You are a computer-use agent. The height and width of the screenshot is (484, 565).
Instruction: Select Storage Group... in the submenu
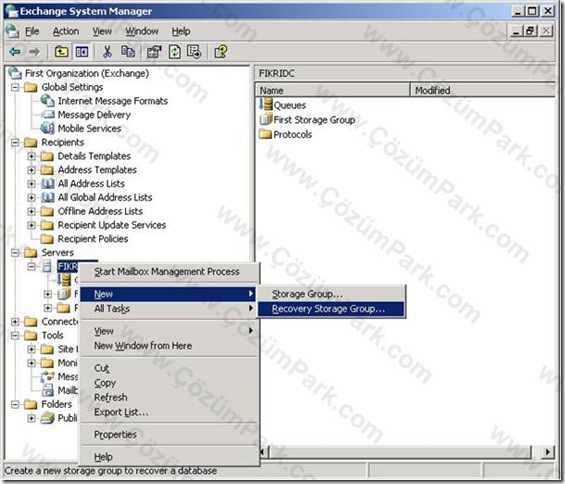pos(332,294)
